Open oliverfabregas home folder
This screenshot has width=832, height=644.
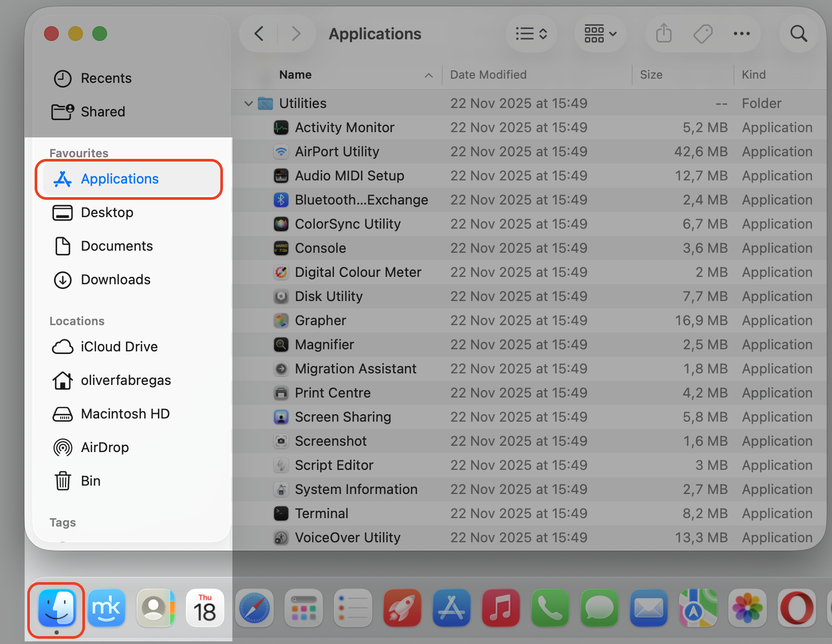click(129, 380)
